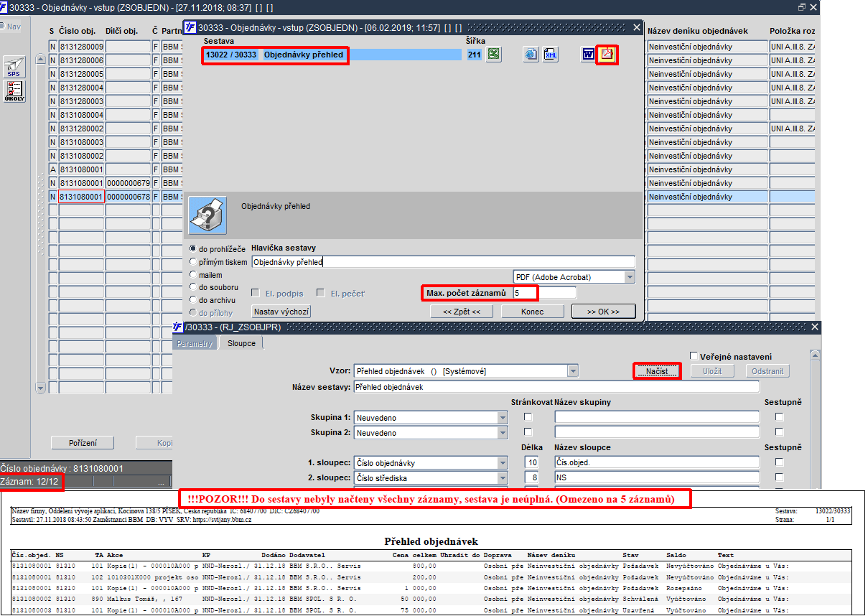Enable 'Veřejné nastavení' checkbox
868x616 pixels.
click(694, 356)
